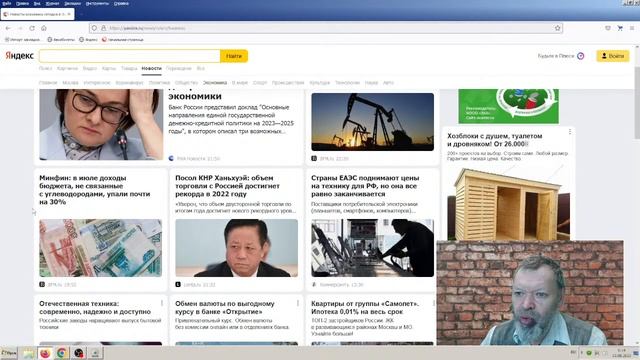Viewport: 640px width, 360px height.
Task: Open the Яндекс bookmark in the bookmarks bar
Action: point(88,40)
